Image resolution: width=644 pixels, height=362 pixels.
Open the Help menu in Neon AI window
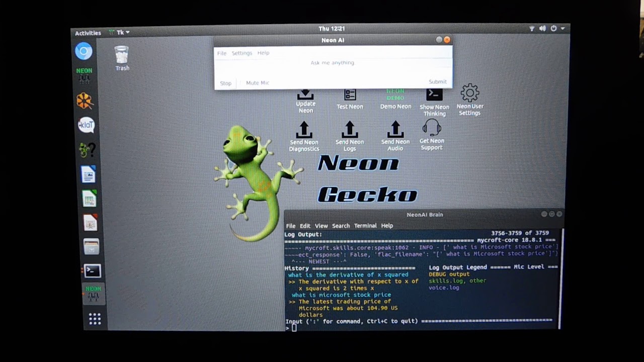click(x=263, y=53)
